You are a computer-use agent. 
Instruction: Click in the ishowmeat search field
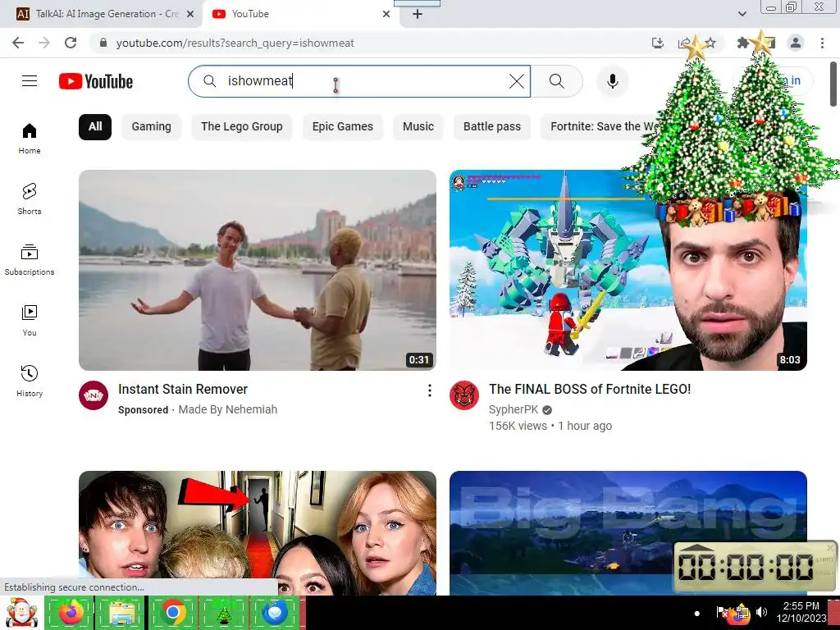tap(359, 81)
